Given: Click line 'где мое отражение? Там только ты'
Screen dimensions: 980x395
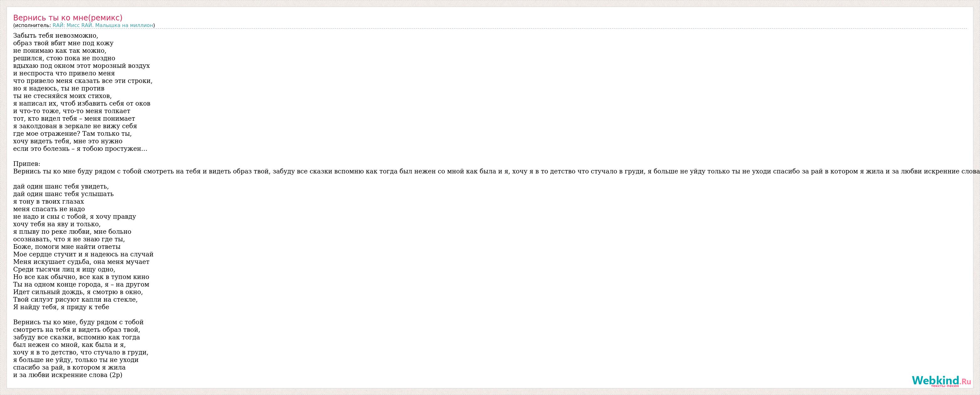Looking at the screenshot, I should coord(73,134).
